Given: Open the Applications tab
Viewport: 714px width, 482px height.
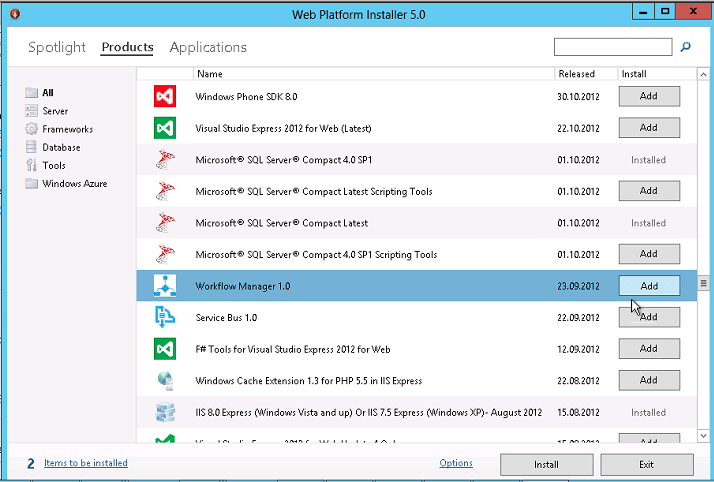Looking at the screenshot, I should pos(208,47).
